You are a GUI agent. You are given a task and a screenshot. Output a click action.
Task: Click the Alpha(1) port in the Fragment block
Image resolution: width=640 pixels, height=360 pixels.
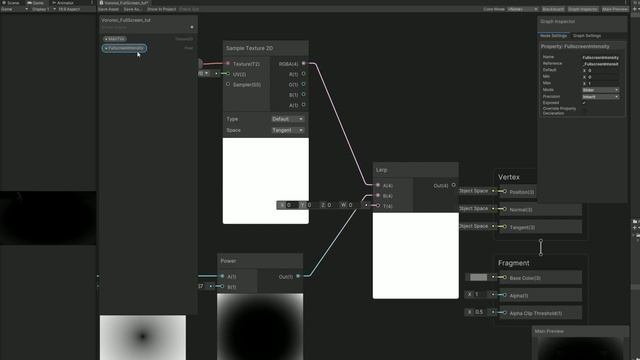pos(505,295)
